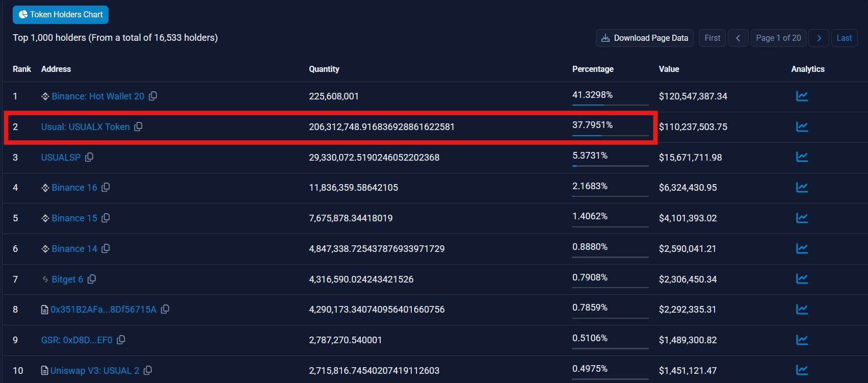Copy Usual: USUALX Token address

138,126
